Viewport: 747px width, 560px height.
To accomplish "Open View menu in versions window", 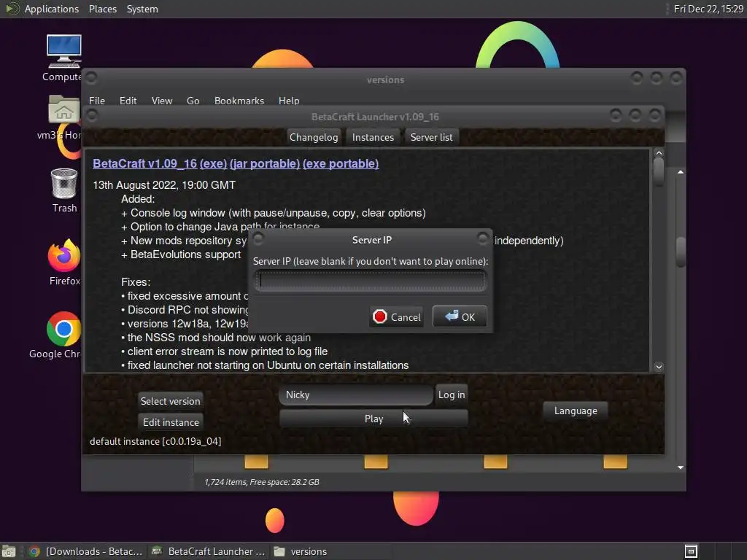I will point(161,101).
